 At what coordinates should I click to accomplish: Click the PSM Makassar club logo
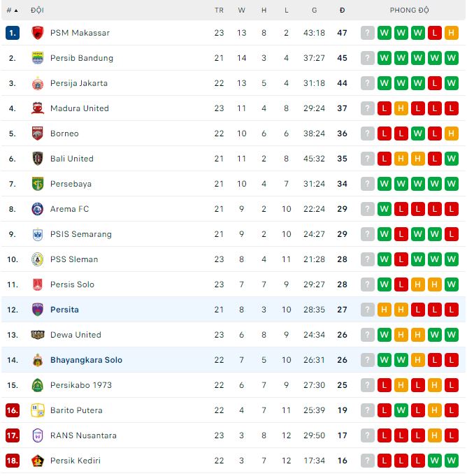pyautogui.click(x=38, y=33)
